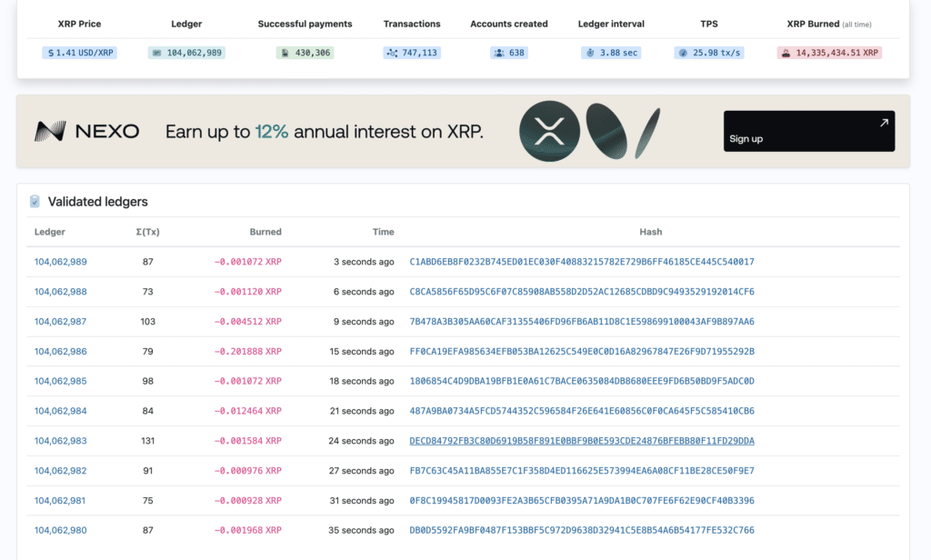Open ledger 104,062,980 link
The width and height of the screenshot is (931, 560).
tap(61, 530)
